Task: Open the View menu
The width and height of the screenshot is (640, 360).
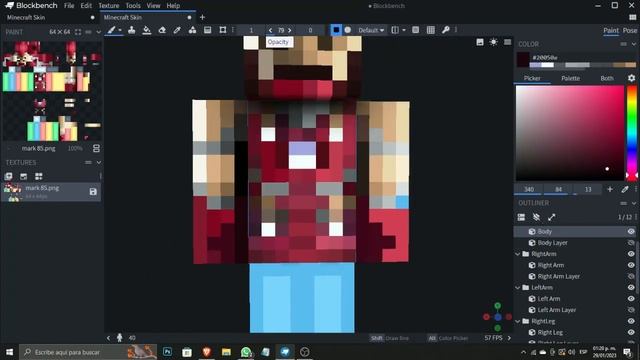Action: [153, 6]
